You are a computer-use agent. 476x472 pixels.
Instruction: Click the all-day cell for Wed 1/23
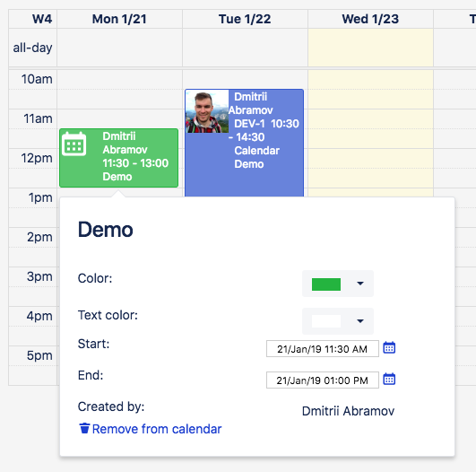coord(370,48)
